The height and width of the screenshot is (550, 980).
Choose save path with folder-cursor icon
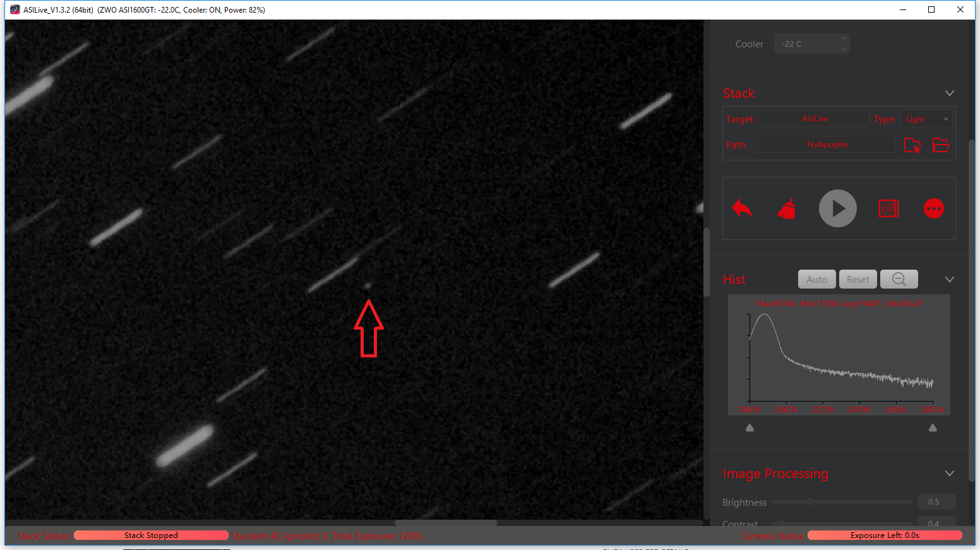click(x=912, y=145)
